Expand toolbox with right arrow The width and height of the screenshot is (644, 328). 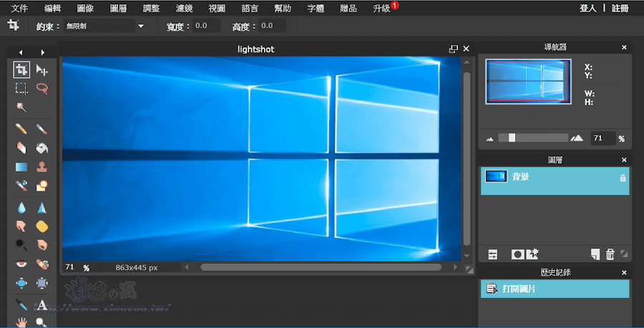[x=42, y=52]
